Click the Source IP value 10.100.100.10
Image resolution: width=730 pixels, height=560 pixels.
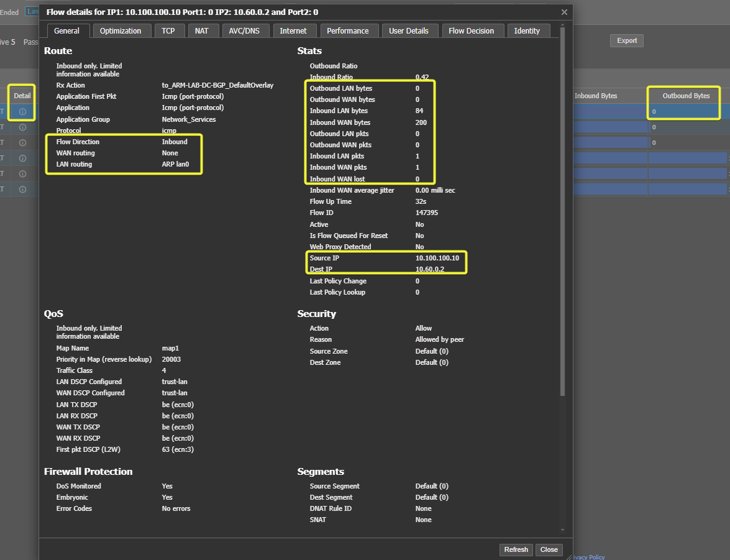[x=437, y=258]
